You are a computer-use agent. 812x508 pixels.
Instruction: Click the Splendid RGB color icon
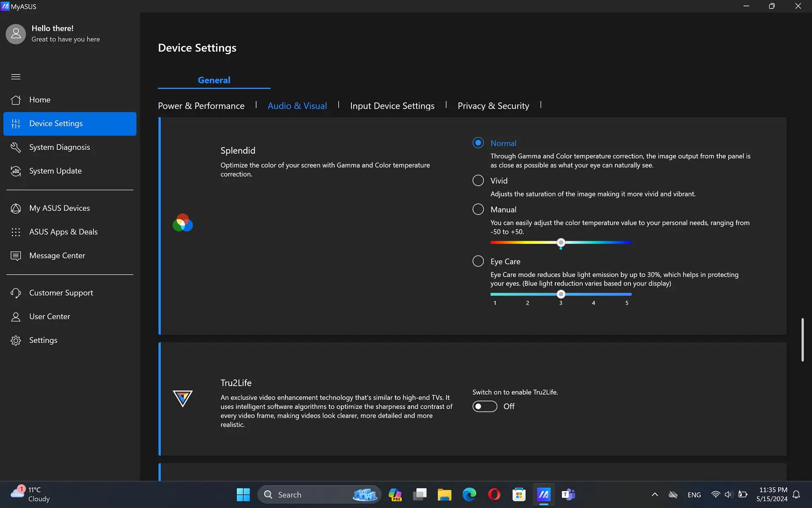click(183, 223)
